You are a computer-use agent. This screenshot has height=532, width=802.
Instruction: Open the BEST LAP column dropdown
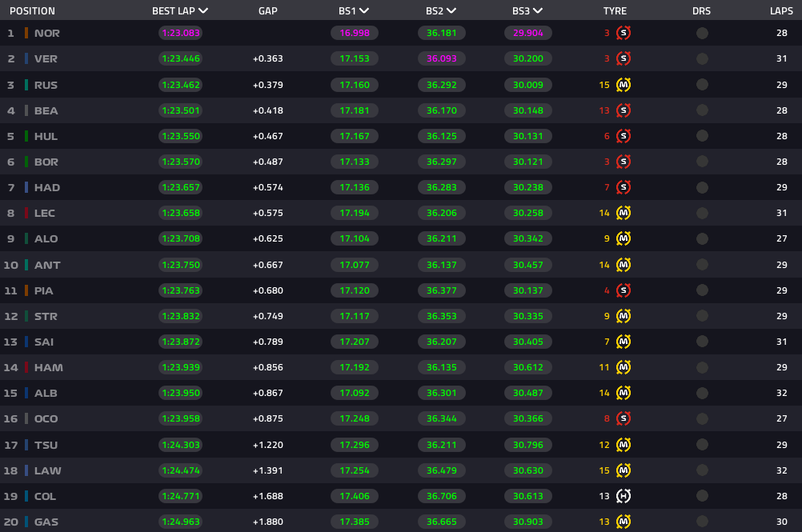coord(203,11)
